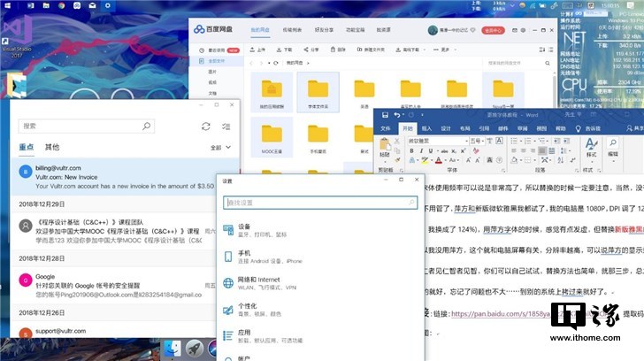Click the Windows Start button
This screenshot has width=644, height=361.
coord(7,5)
